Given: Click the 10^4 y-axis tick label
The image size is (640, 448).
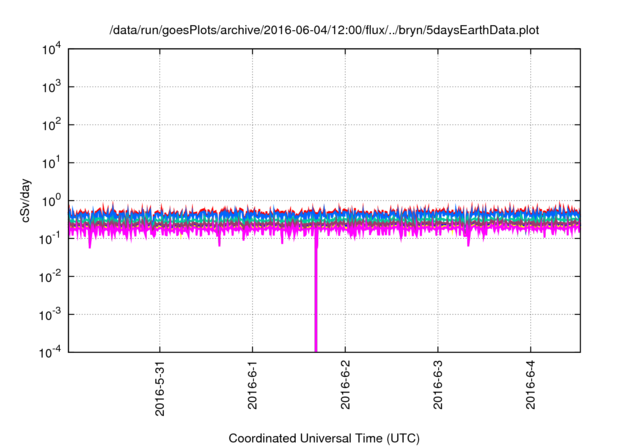Looking at the screenshot, I should click(x=51, y=49).
